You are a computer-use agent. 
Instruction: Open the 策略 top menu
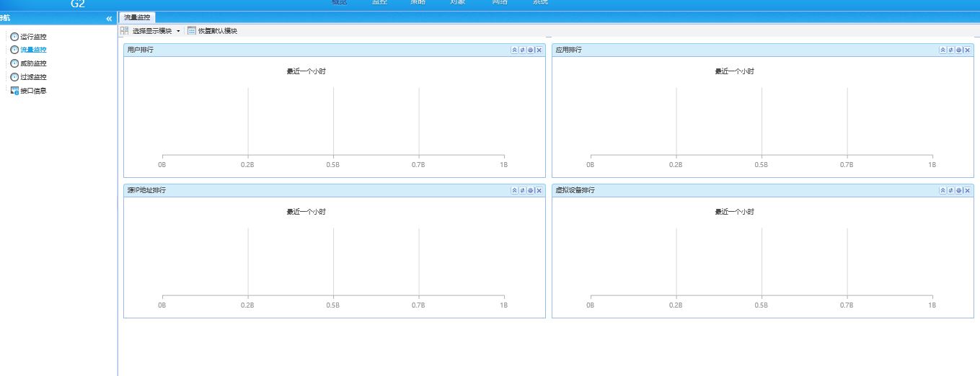pos(418,2)
